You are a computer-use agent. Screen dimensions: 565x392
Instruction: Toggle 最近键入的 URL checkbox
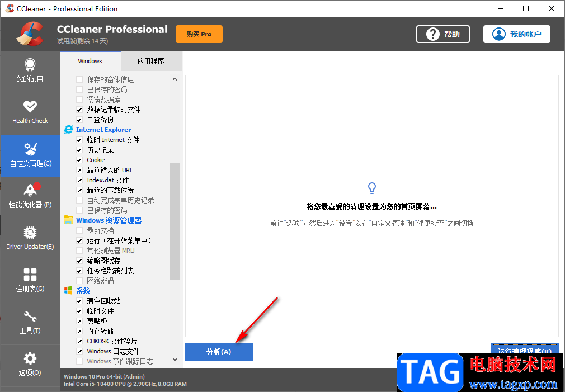point(79,170)
